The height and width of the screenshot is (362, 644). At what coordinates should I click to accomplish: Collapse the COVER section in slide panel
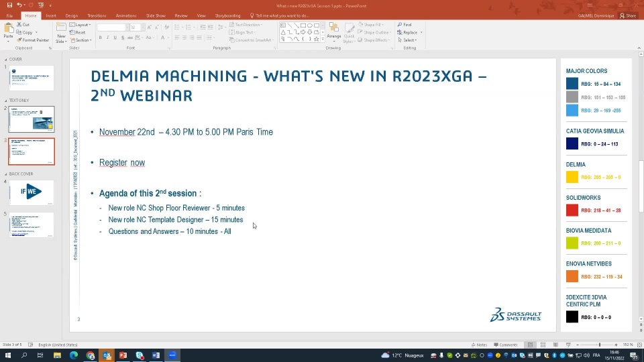(6, 59)
